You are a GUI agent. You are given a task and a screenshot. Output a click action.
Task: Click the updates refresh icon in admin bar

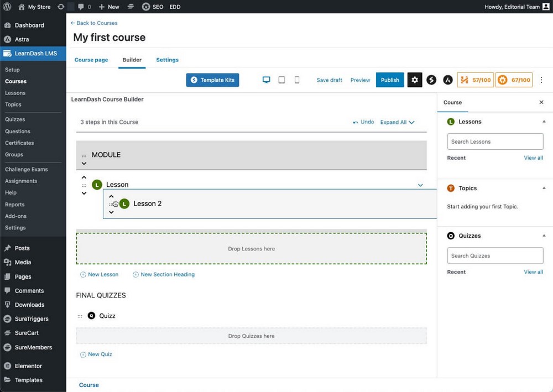[61, 7]
